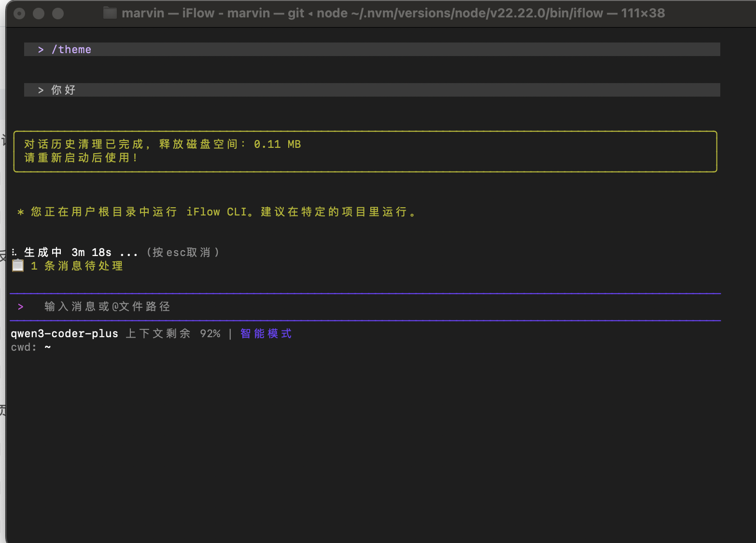Click the yellow asterisk before the iFlow warning

tap(20, 212)
